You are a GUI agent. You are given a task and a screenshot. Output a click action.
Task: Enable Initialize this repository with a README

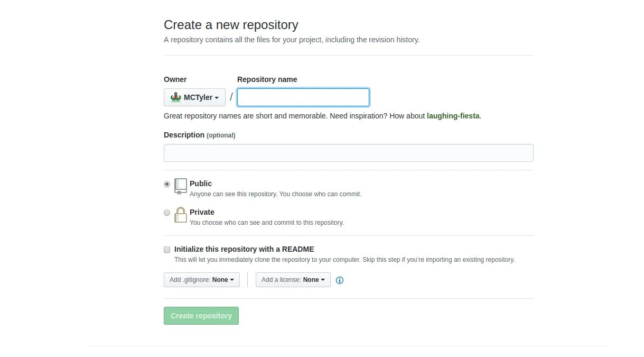(x=167, y=249)
